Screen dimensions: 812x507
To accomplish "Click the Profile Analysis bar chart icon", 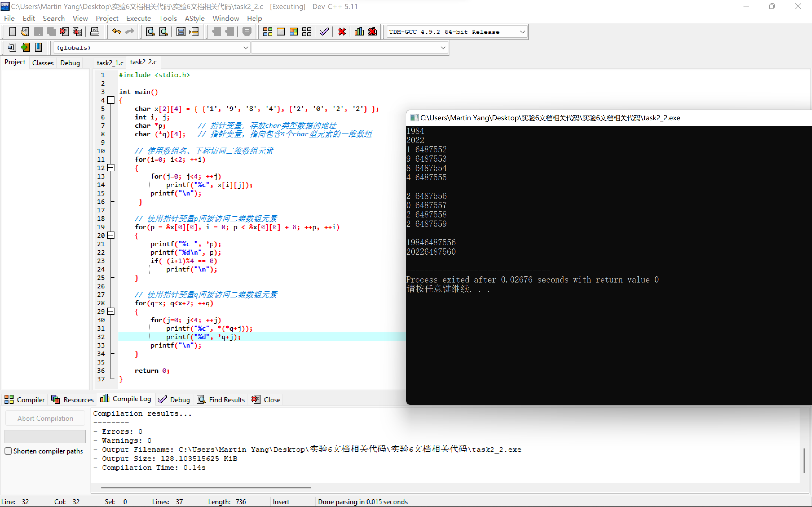I will pyautogui.click(x=359, y=32).
